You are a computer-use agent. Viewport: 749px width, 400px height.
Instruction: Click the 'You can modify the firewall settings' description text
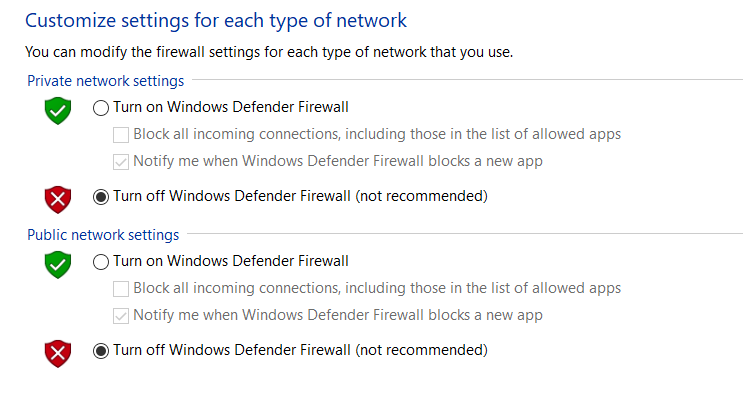click(x=269, y=52)
